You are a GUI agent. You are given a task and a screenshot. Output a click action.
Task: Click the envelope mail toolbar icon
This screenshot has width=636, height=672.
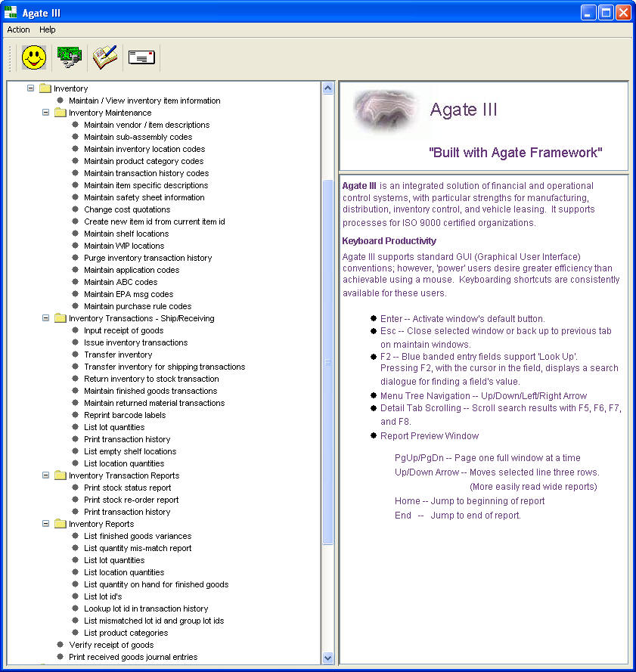[x=141, y=57]
